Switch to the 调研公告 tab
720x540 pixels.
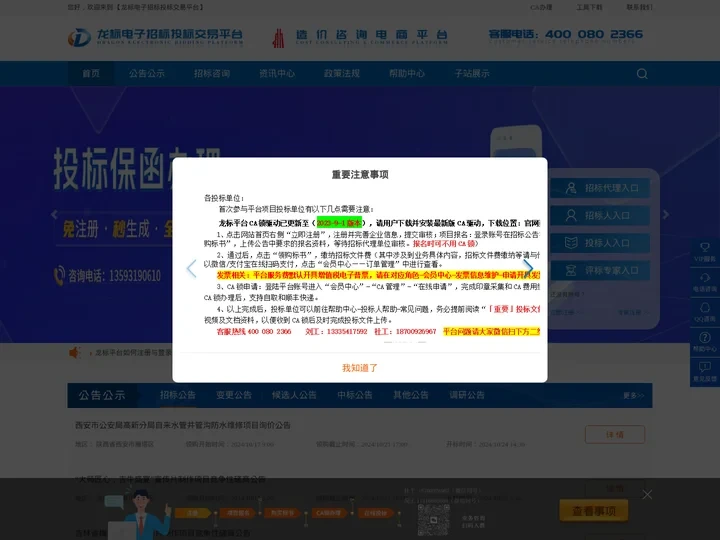tap(467, 395)
